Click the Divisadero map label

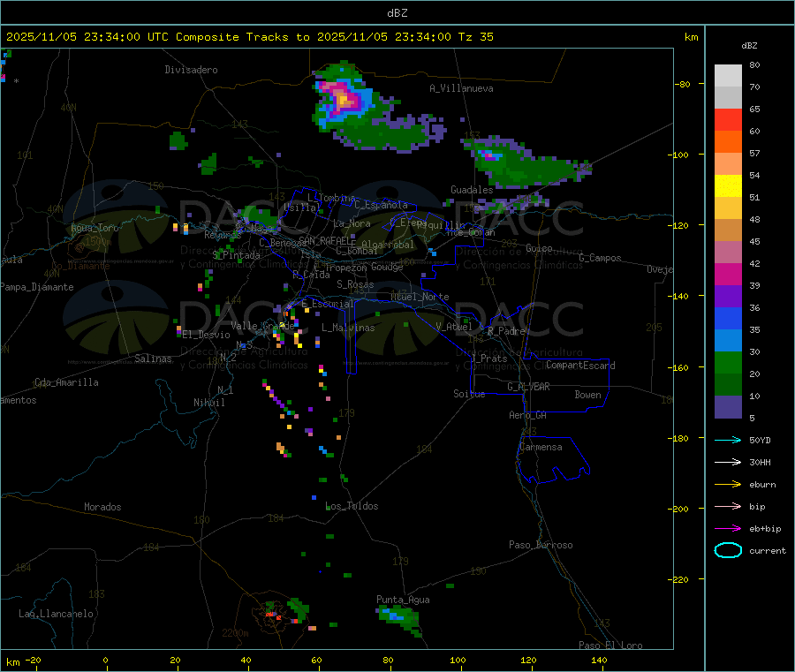(x=191, y=70)
